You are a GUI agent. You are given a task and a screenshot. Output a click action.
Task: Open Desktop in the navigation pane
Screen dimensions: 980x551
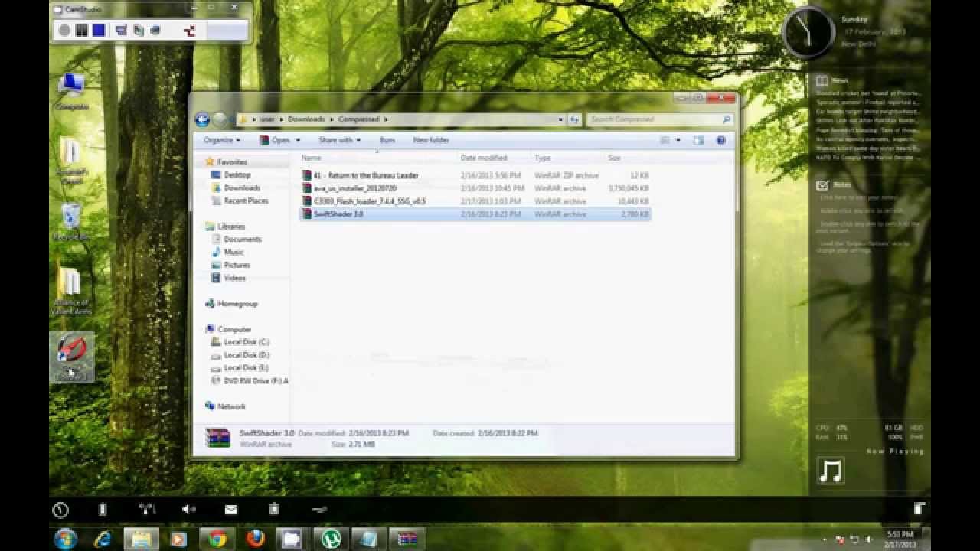(237, 175)
